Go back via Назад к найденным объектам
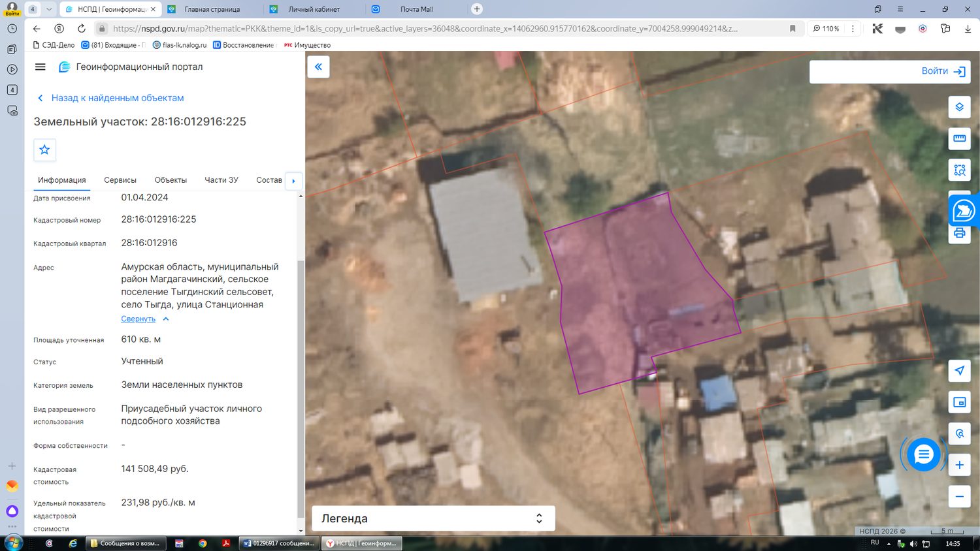Viewport: 980px width, 551px height. point(110,98)
